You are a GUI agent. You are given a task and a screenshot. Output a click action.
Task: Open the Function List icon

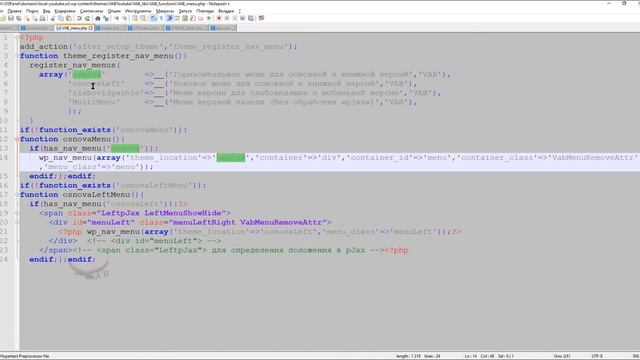193,18
